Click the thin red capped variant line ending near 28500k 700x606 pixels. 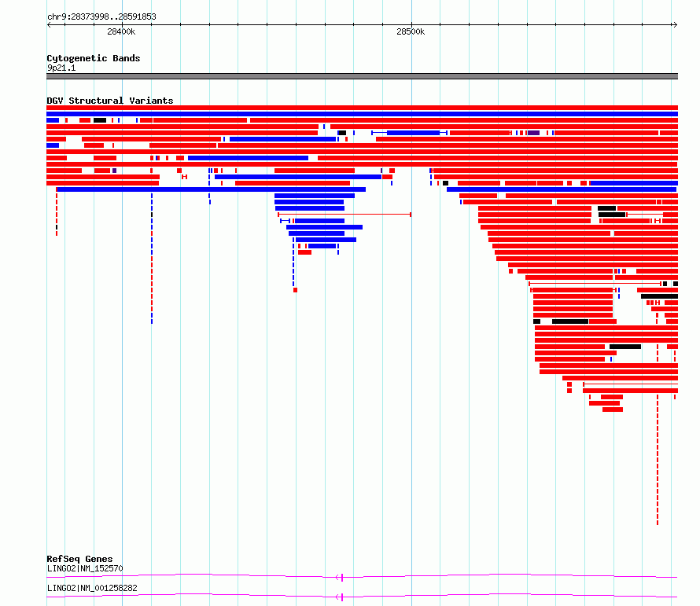(x=344, y=215)
